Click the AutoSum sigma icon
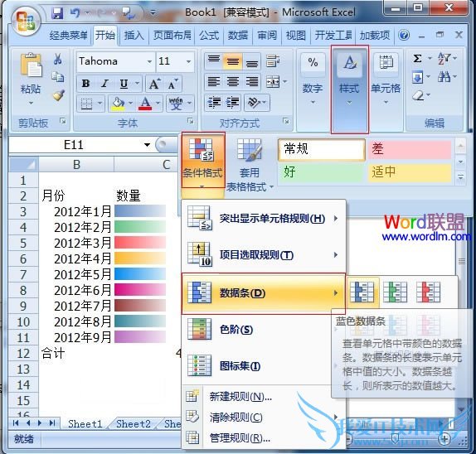The width and height of the screenshot is (476, 454). click(x=418, y=58)
